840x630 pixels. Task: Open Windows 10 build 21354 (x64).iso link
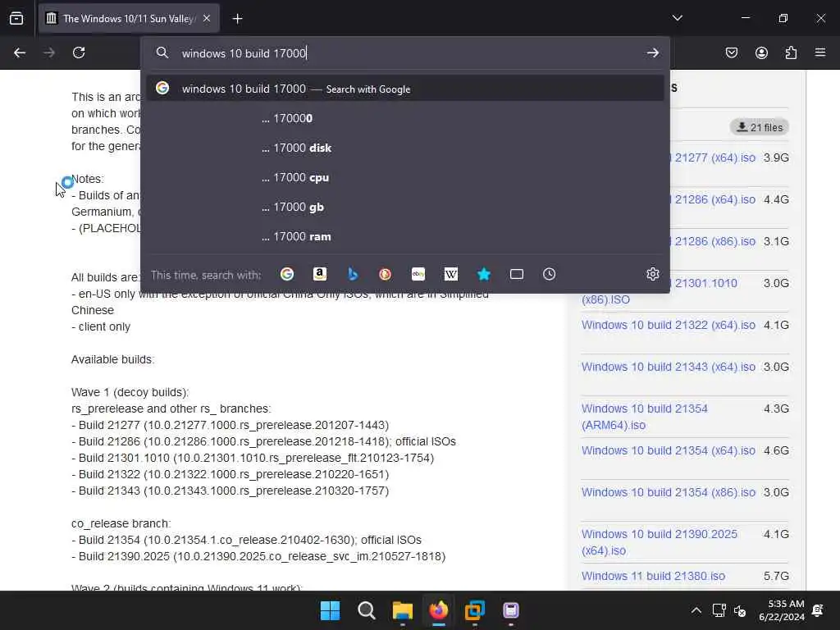(x=668, y=450)
